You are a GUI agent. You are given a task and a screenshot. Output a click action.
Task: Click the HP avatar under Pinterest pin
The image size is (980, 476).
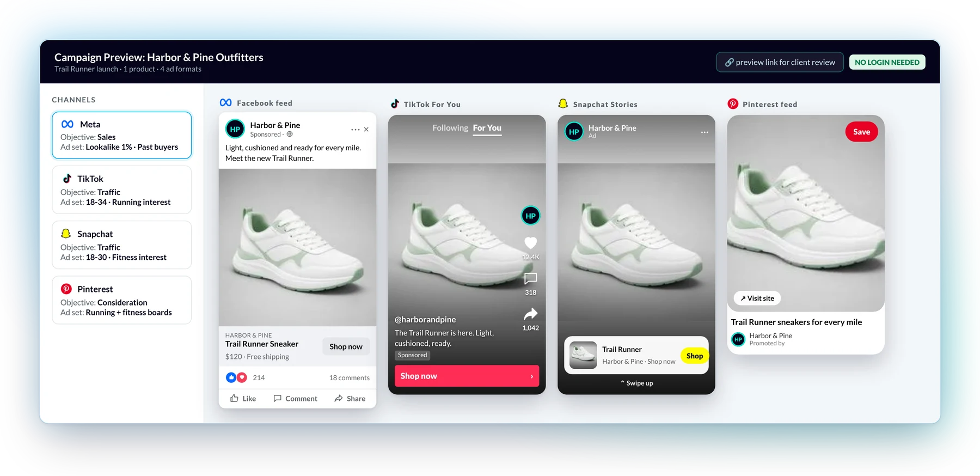tap(738, 339)
